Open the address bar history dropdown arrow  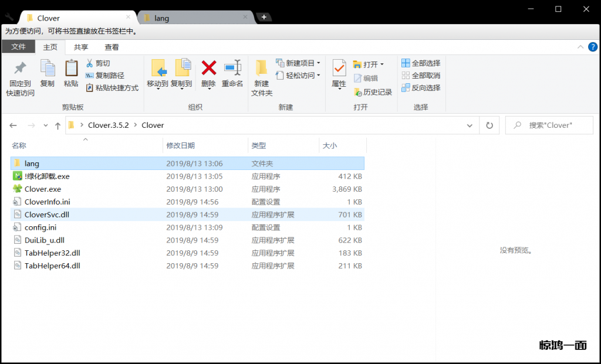[470, 125]
